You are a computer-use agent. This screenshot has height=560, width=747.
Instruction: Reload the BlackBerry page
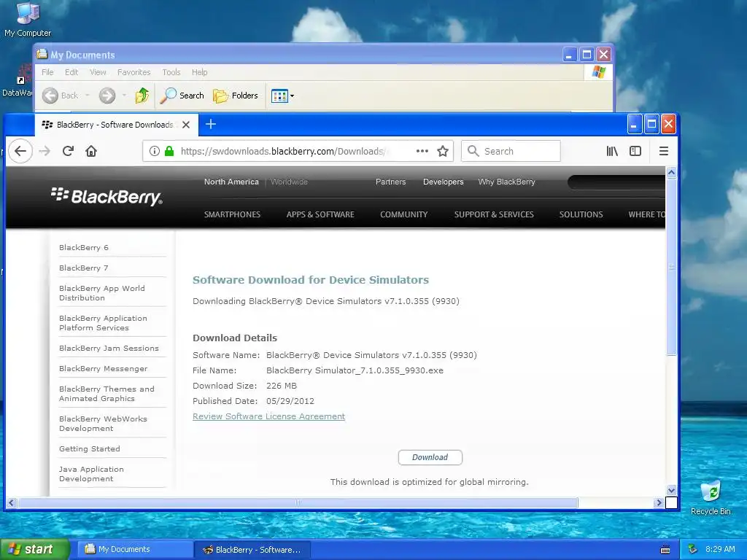coord(68,151)
